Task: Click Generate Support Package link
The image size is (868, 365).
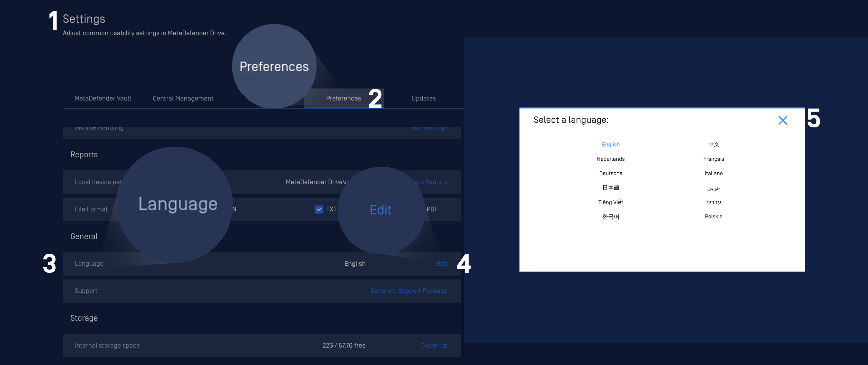Action: tap(409, 291)
